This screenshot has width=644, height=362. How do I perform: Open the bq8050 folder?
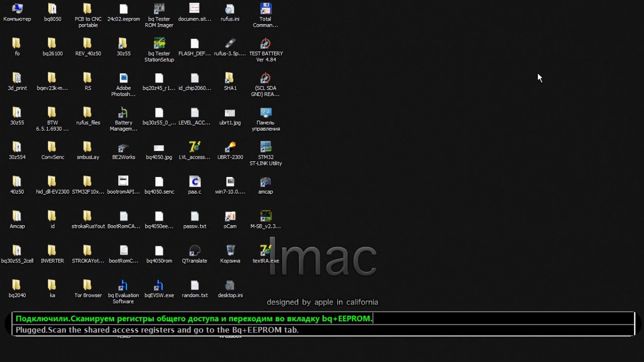coord(52,13)
